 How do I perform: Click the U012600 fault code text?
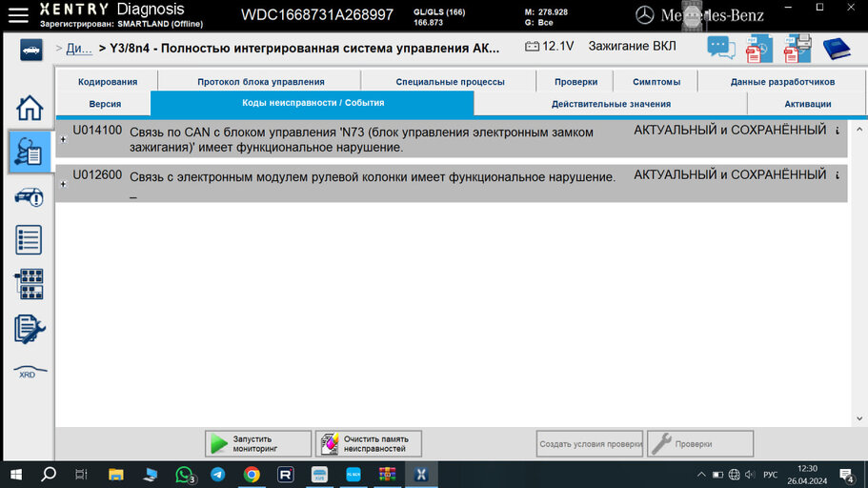tap(97, 175)
